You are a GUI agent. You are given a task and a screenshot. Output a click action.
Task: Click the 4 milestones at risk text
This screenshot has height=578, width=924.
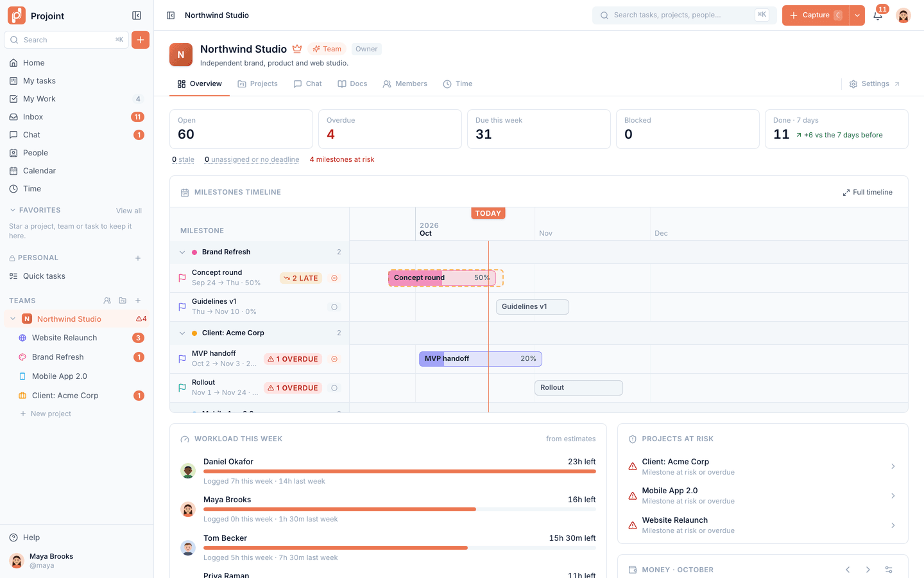point(342,159)
